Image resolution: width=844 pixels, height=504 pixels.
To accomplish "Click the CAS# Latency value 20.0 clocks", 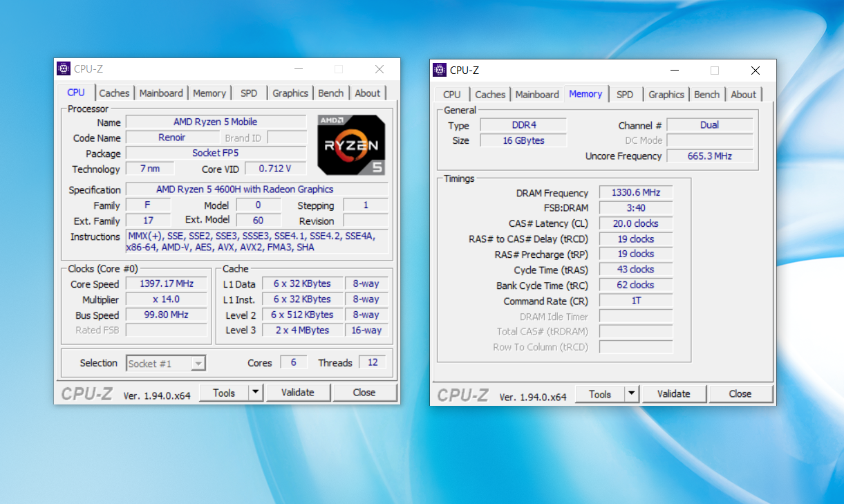I will (x=636, y=223).
